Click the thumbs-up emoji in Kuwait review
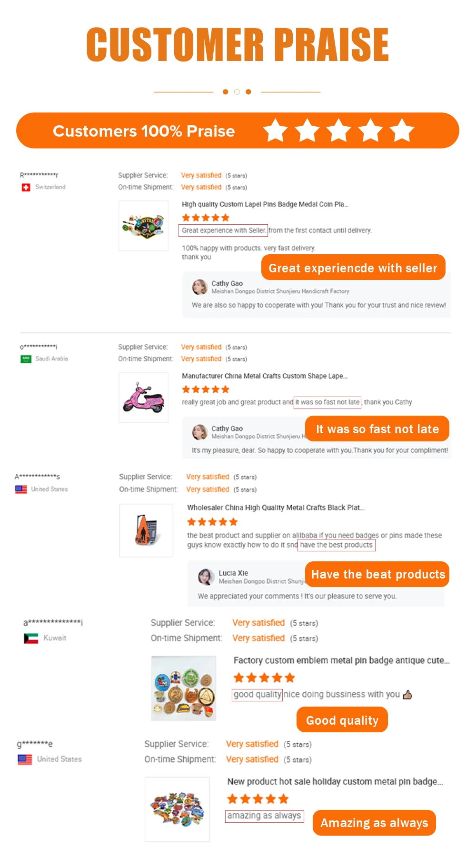This screenshot has width=476, height=868. point(407,695)
